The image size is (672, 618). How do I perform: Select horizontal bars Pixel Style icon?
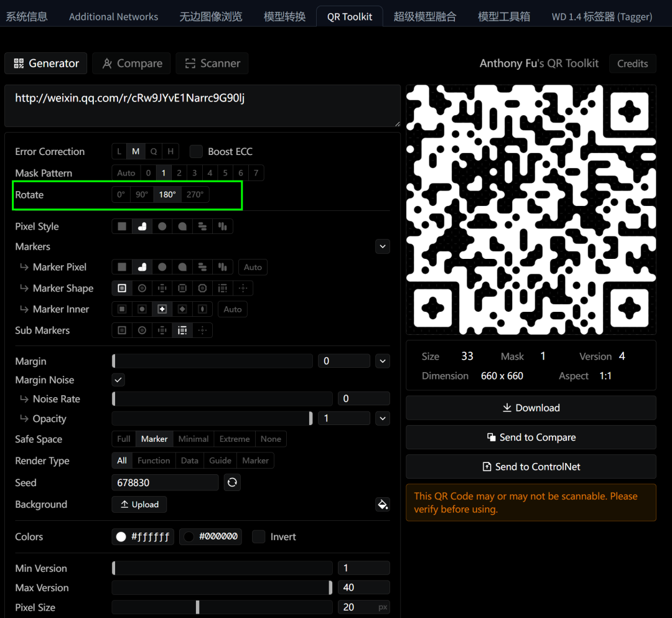202,227
